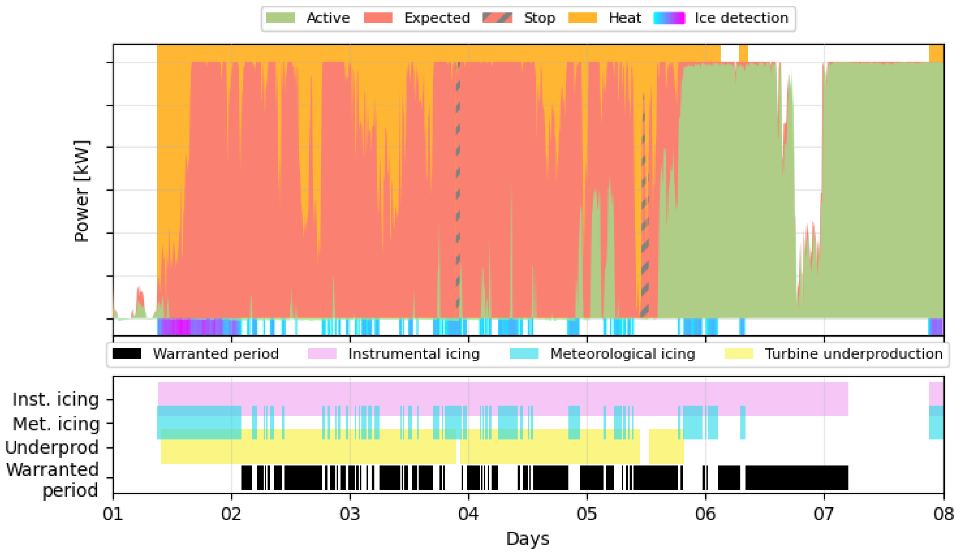Screen dimensions: 962x560
Task: Click the 'Met. icing' row label
Action: [56, 424]
